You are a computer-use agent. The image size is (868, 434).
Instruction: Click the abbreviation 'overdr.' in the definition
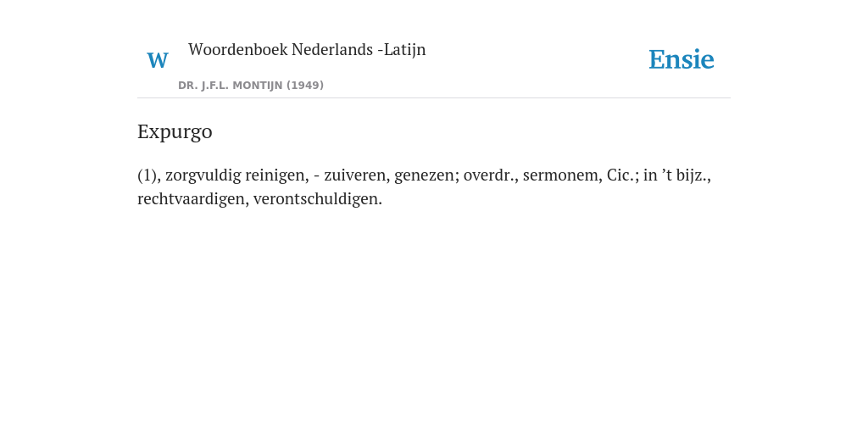point(489,175)
